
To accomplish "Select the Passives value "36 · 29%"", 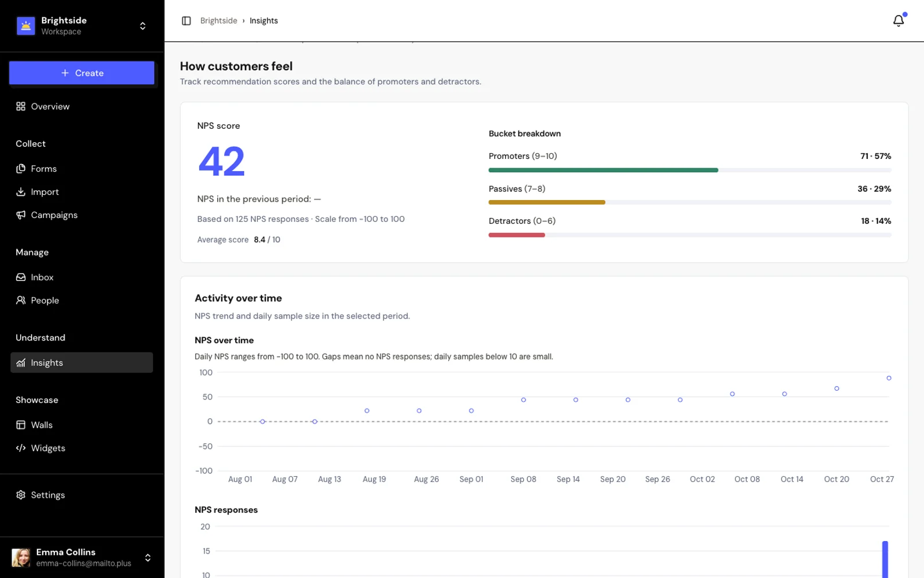I will [x=874, y=189].
